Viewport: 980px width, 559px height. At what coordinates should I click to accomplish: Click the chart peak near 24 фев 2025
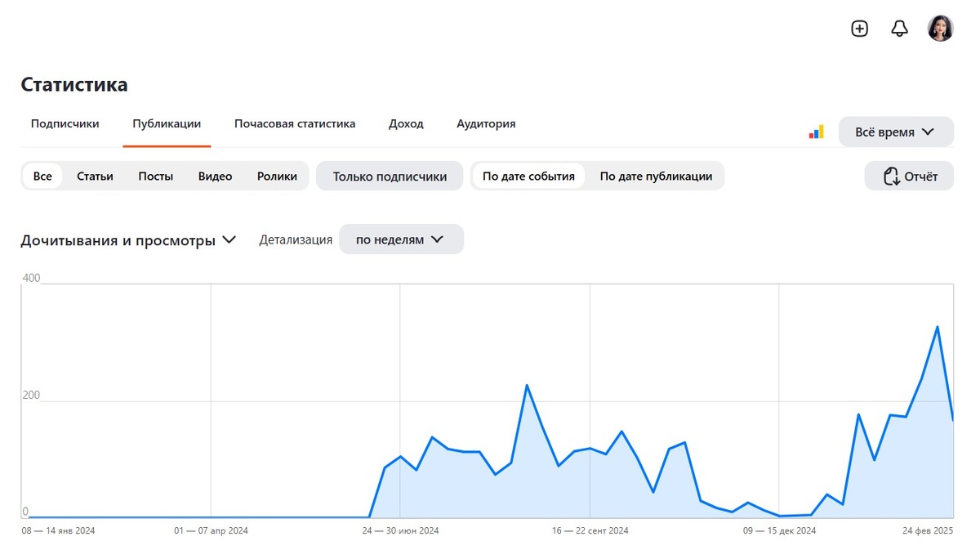pyautogui.click(x=938, y=327)
